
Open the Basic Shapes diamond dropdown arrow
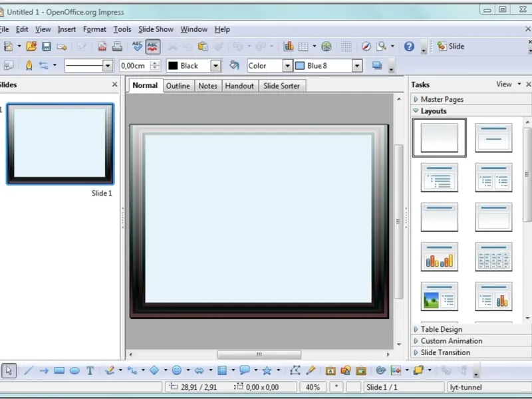point(166,370)
